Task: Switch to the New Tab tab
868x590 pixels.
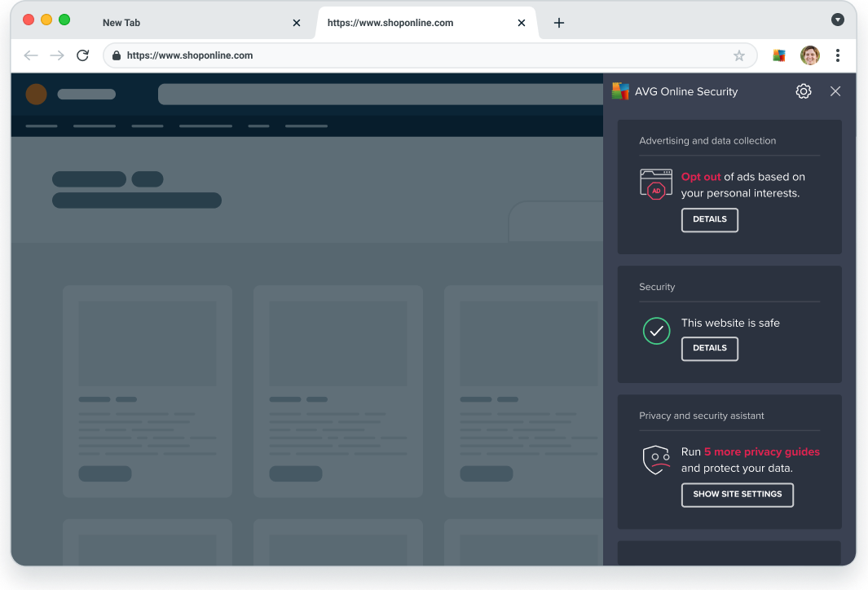Action: click(x=121, y=23)
